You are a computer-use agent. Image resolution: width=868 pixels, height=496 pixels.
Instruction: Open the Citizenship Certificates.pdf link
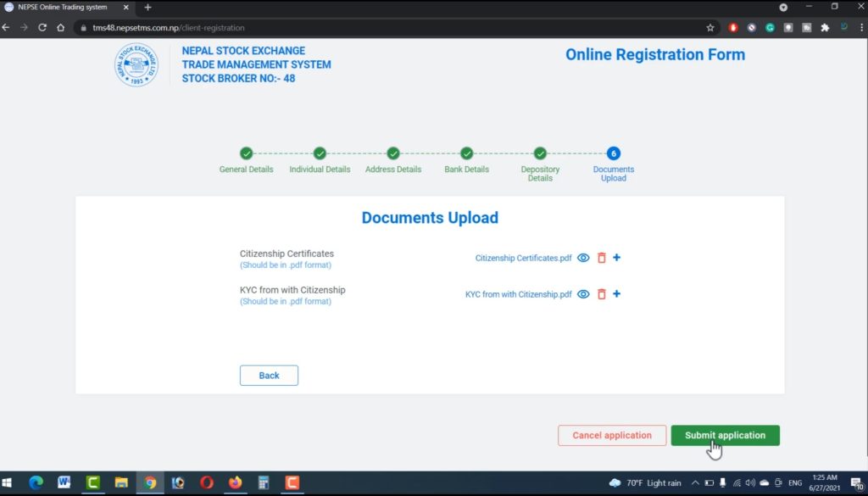(523, 258)
